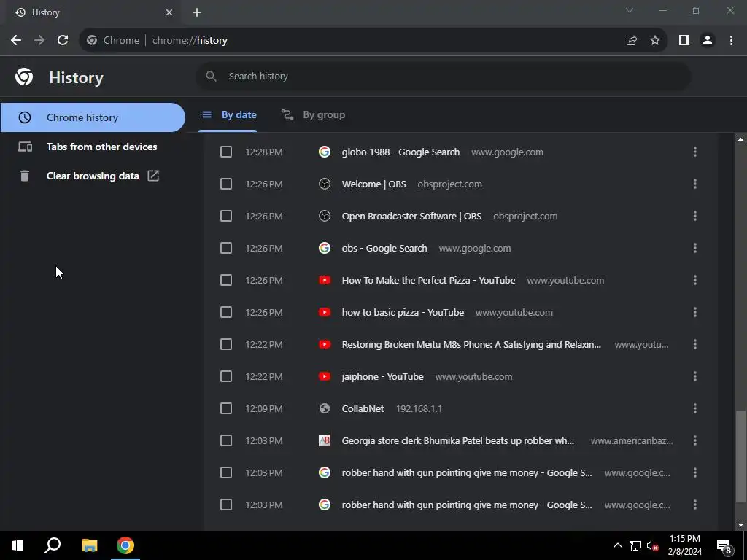Check the Restoring Broken Meitu entry
747x560 pixels.
(226, 344)
